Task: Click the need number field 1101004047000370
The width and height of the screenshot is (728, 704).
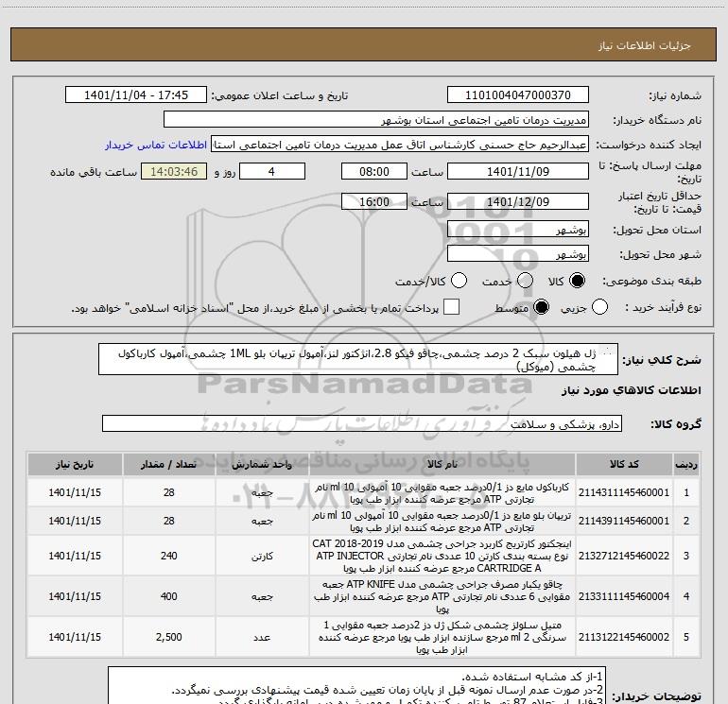Action: tap(518, 95)
